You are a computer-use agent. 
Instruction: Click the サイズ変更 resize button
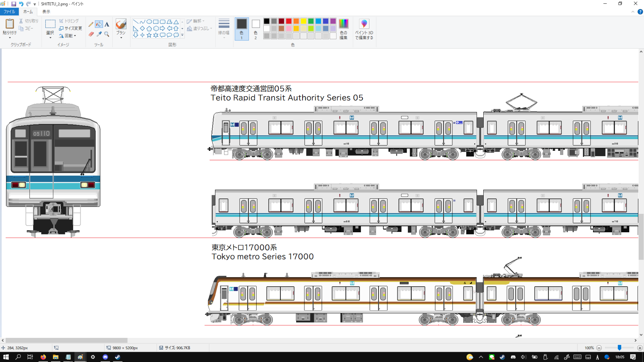coord(71,28)
